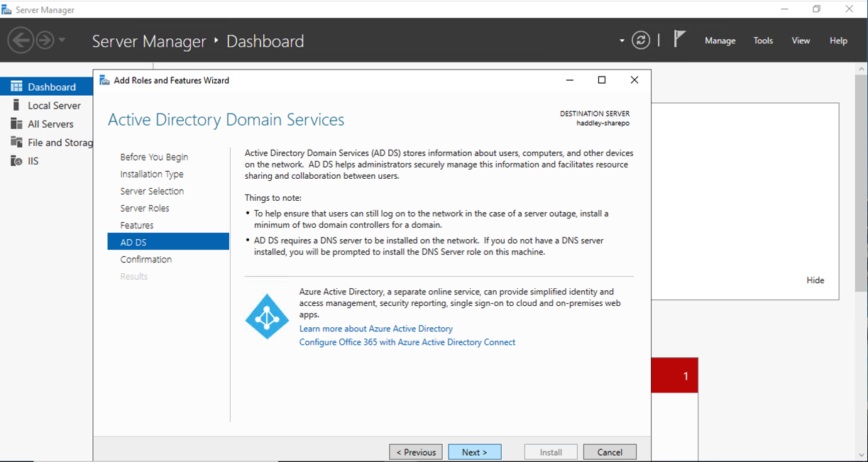Select IIS in the sidebar
The width and height of the screenshot is (868, 462).
tap(47, 160)
